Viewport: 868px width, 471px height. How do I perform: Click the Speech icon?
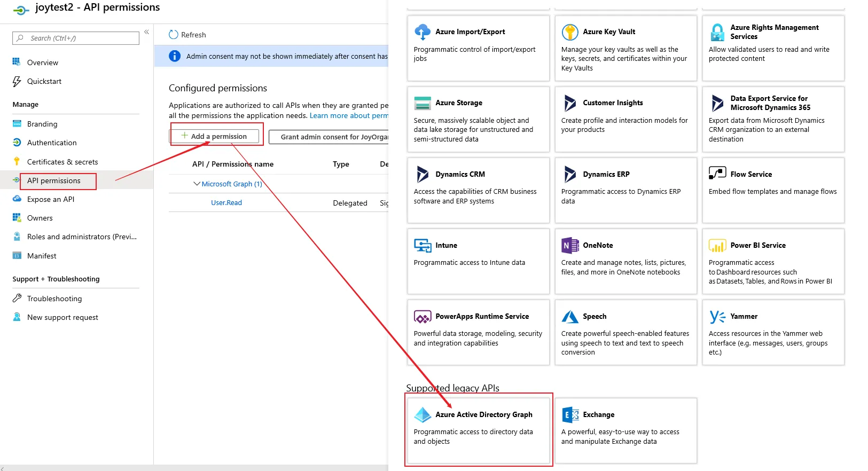click(x=570, y=317)
